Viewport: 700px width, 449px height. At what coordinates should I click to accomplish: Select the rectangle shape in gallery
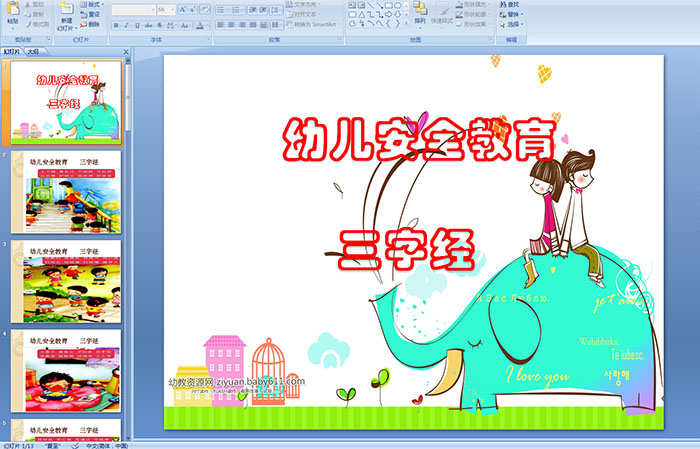tap(389, 5)
